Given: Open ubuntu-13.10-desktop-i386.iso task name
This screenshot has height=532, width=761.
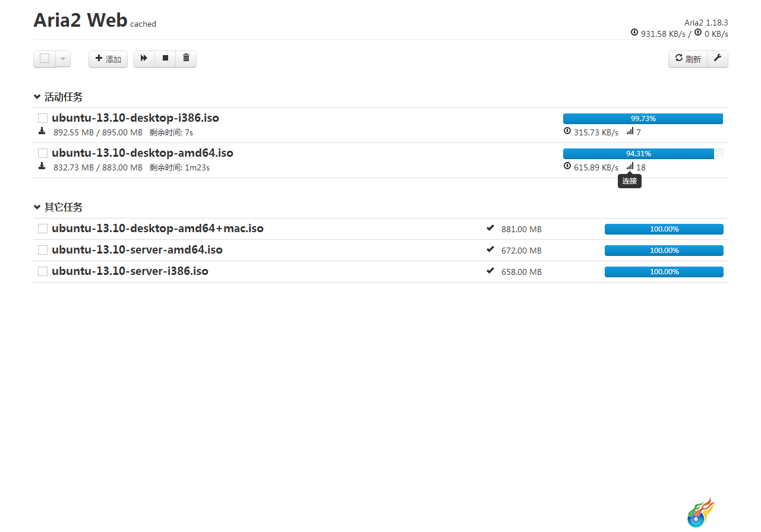Looking at the screenshot, I should [135, 118].
